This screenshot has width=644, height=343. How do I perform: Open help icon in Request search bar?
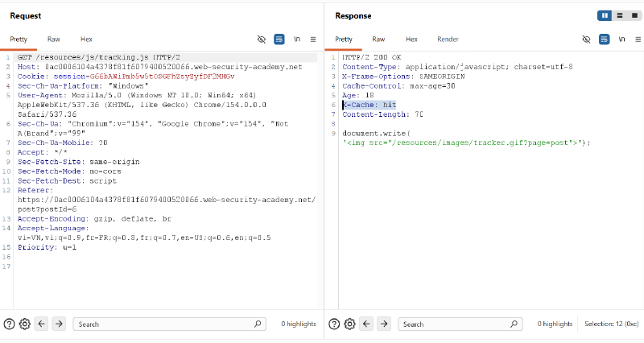(9, 324)
